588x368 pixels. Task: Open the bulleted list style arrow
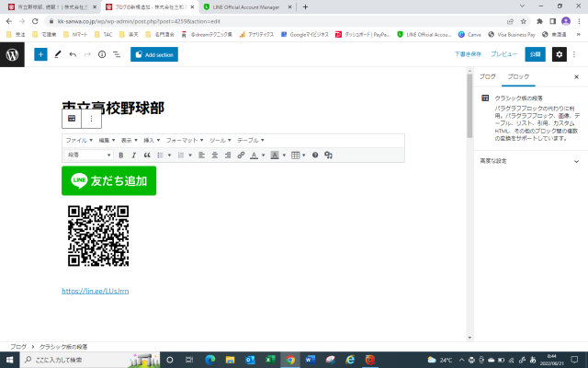pos(169,155)
